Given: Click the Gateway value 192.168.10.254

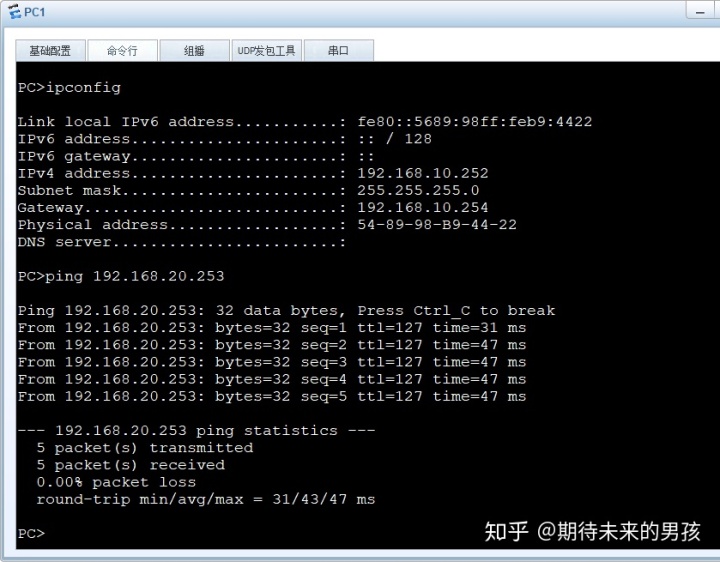Looking at the screenshot, I should (423, 208).
